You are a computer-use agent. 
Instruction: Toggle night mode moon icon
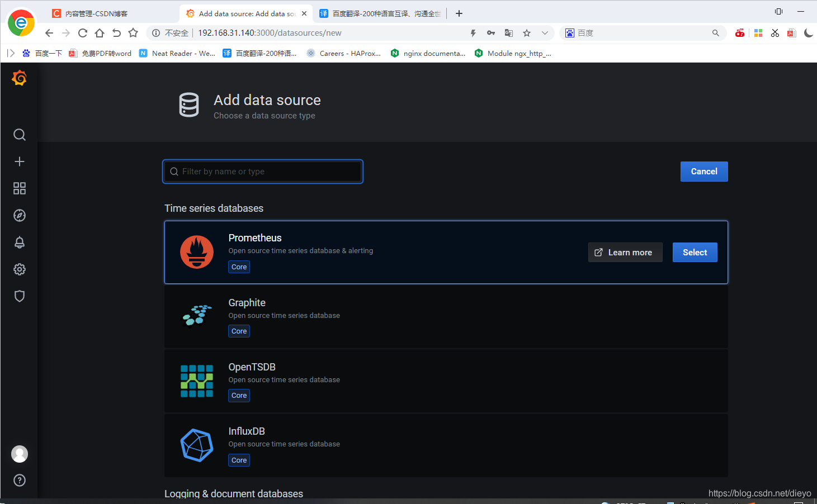[x=809, y=33]
